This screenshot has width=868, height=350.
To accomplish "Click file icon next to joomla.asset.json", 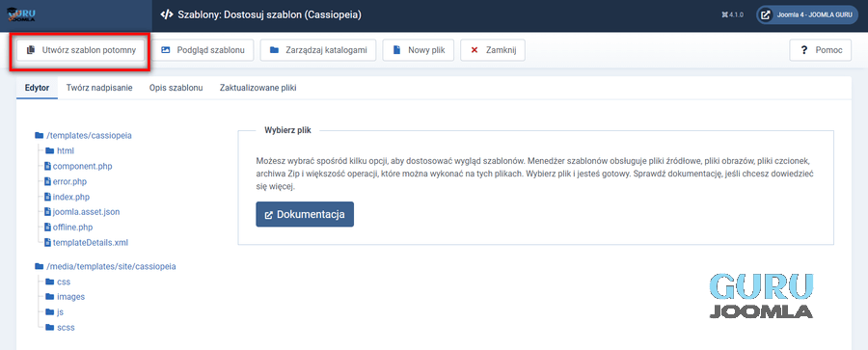I will click(47, 211).
